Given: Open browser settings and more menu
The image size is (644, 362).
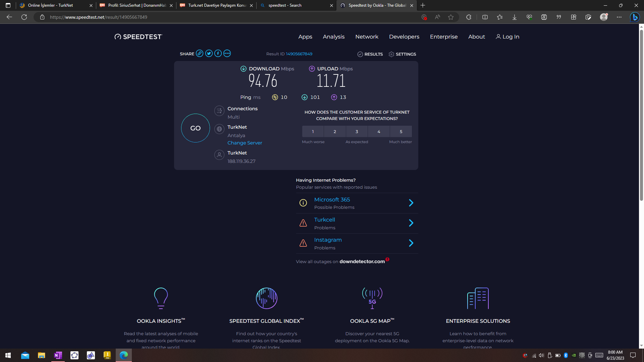Looking at the screenshot, I should pos(619,17).
